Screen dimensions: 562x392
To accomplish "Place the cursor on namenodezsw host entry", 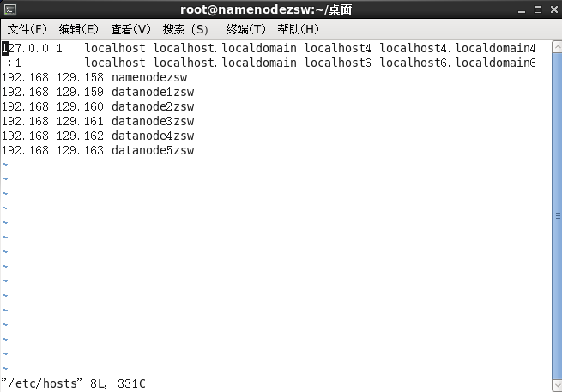I will tap(149, 77).
